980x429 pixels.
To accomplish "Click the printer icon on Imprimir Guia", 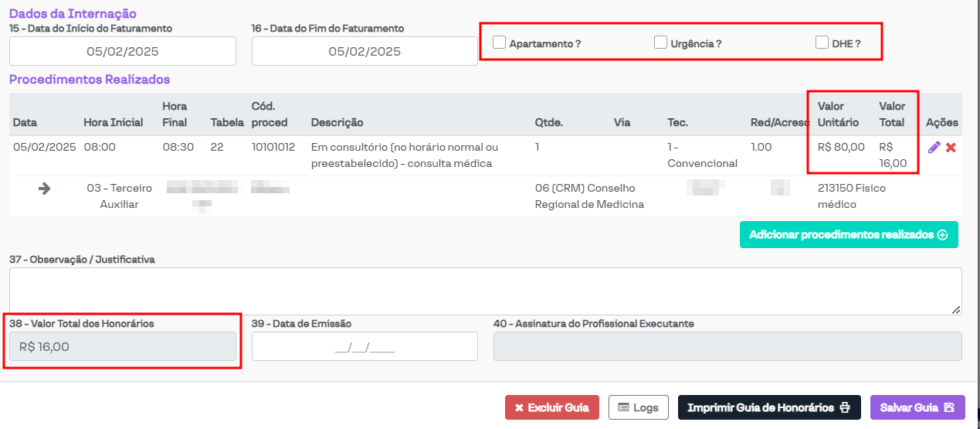I will (x=845, y=408).
